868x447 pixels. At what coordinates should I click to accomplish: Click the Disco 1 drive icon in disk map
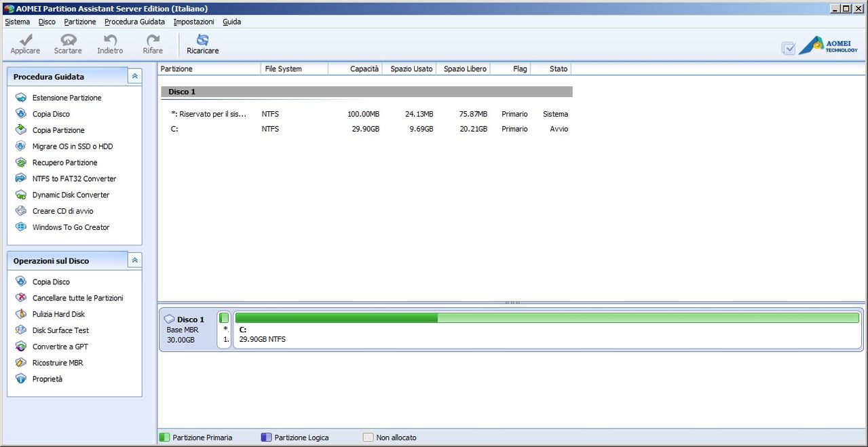(x=170, y=319)
